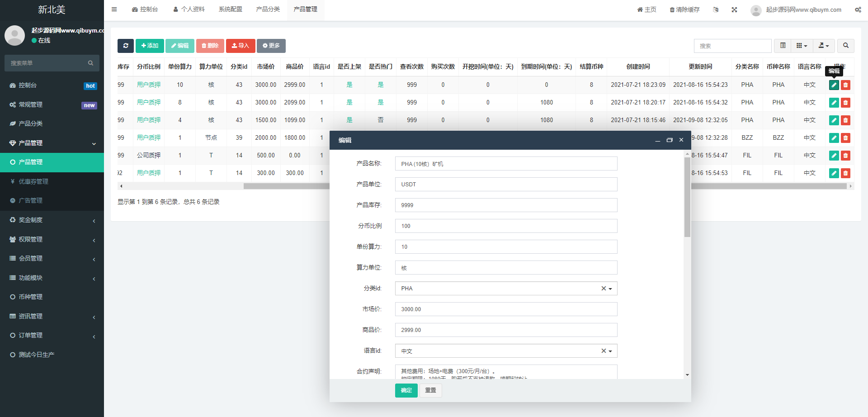
Task: Click the fullscreen icon in top bar
Action: [x=734, y=9]
